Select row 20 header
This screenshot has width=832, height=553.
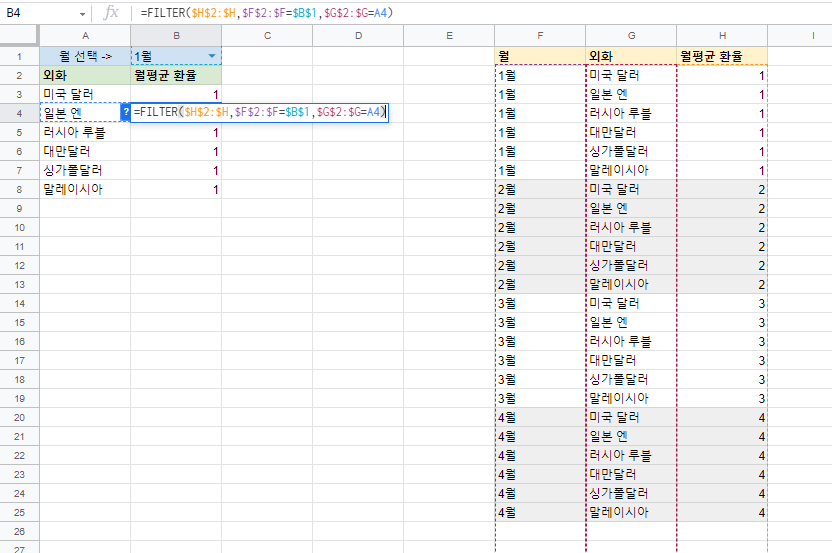pyautogui.click(x=20, y=418)
